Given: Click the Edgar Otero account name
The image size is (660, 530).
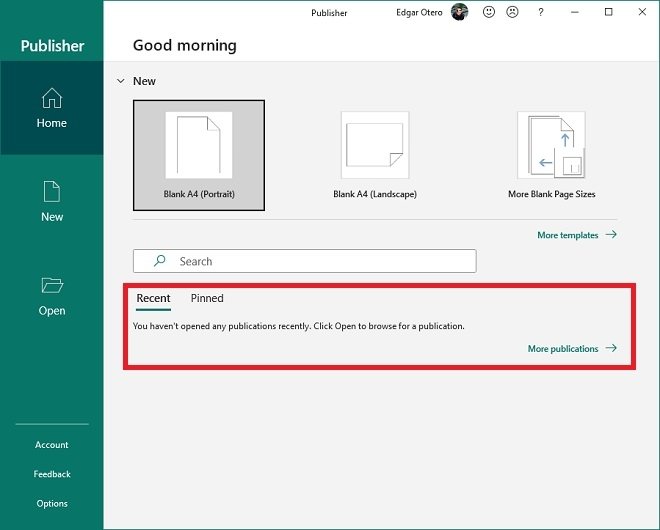Looking at the screenshot, I should [x=419, y=13].
